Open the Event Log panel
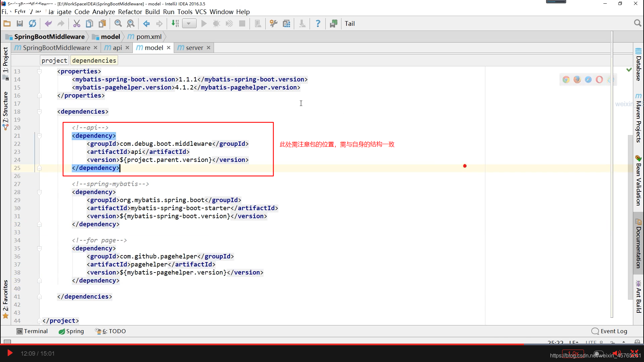The image size is (644, 362). click(609, 331)
